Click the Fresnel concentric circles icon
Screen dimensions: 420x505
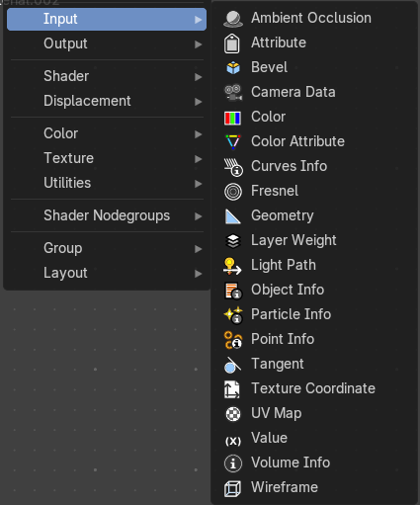[x=233, y=192]
